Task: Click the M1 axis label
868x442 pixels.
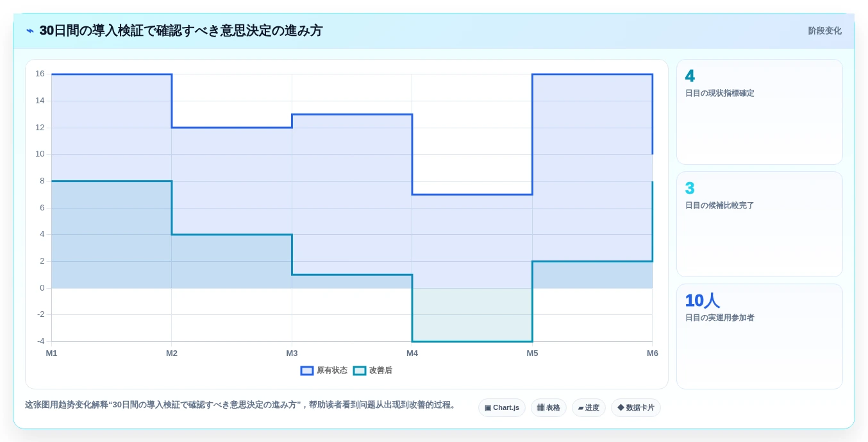Action: [51, 353]
